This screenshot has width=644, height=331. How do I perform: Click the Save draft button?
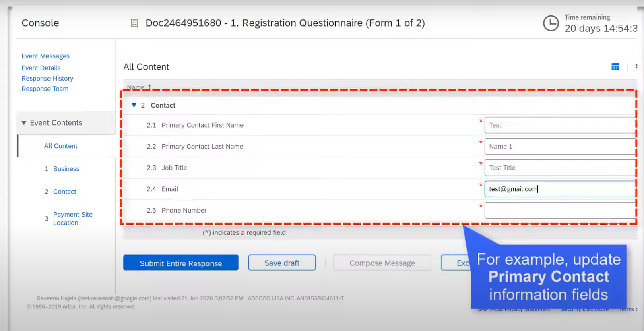(282, 263)
